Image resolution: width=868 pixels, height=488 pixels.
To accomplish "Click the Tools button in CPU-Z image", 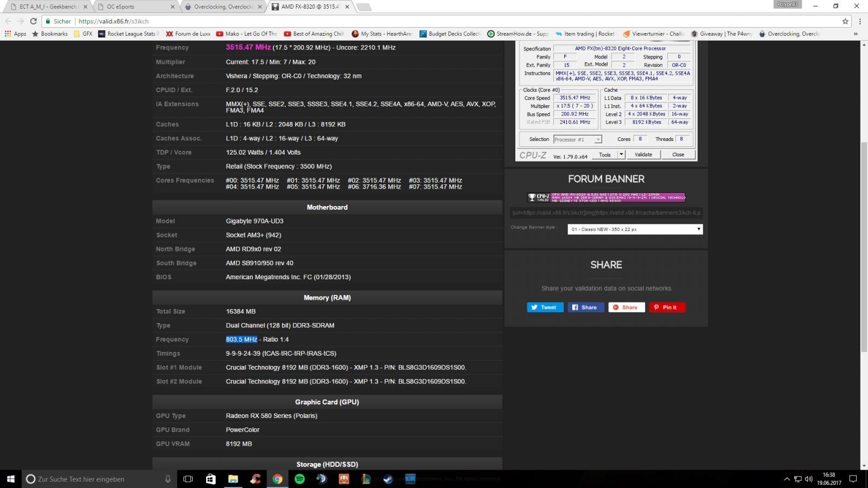I will 604,155.
